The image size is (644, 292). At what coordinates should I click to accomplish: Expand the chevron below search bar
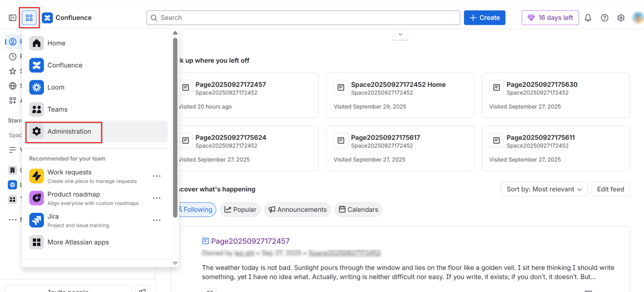click(x=400, y=34)
